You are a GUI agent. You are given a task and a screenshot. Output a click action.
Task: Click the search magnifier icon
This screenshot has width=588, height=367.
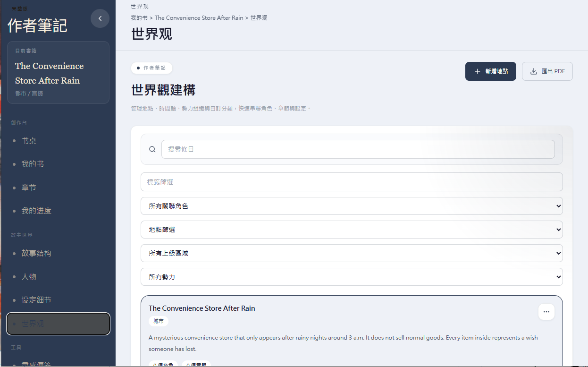point(152,149)
